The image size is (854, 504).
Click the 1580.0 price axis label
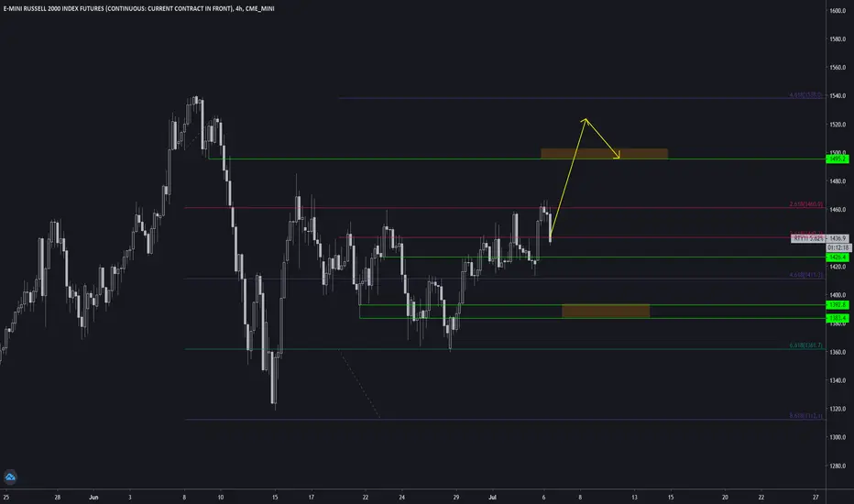point(838,38)
